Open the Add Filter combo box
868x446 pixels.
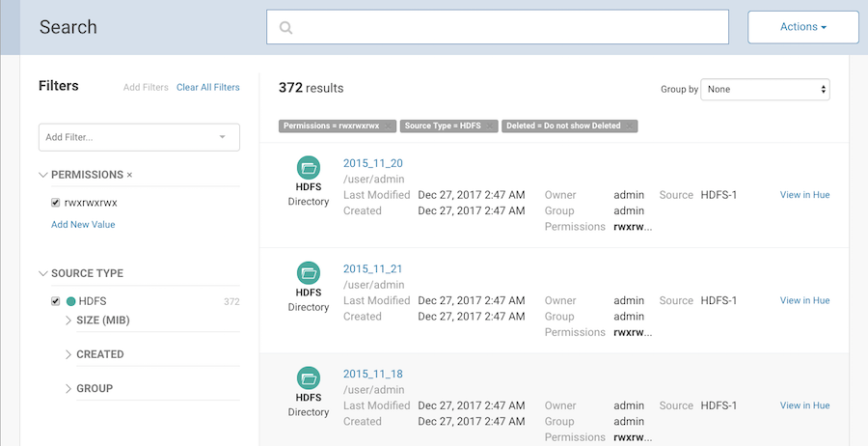coord(139,137)
